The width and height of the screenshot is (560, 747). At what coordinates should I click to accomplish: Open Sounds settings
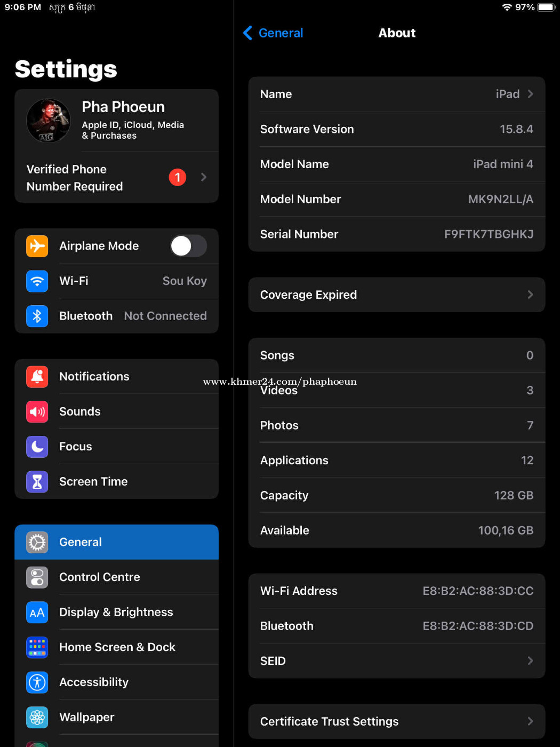click(x=117, y=412)
